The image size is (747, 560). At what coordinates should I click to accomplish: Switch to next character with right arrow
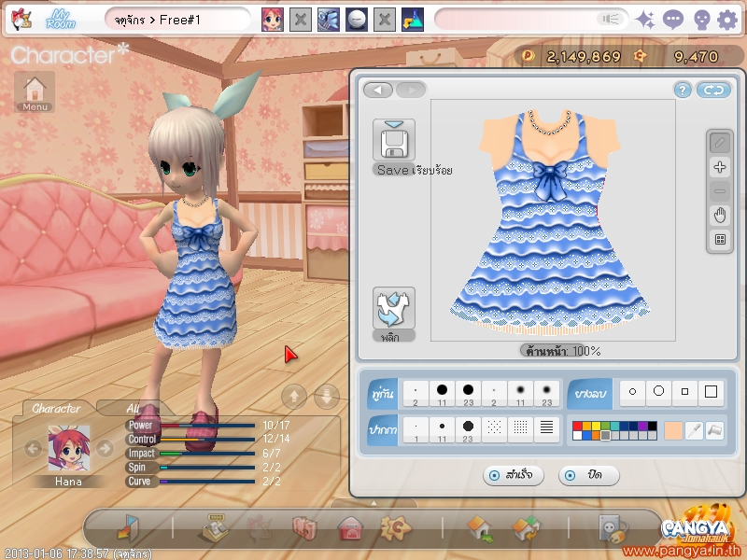105,448
